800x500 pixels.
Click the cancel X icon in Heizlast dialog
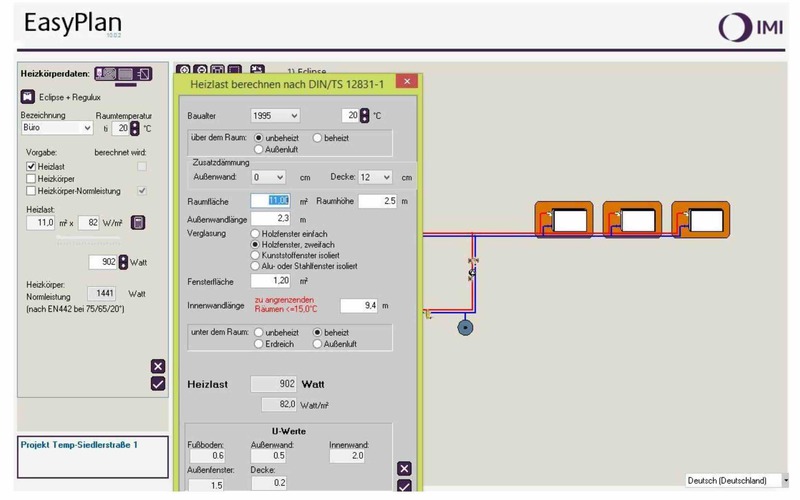click(404, 468)
